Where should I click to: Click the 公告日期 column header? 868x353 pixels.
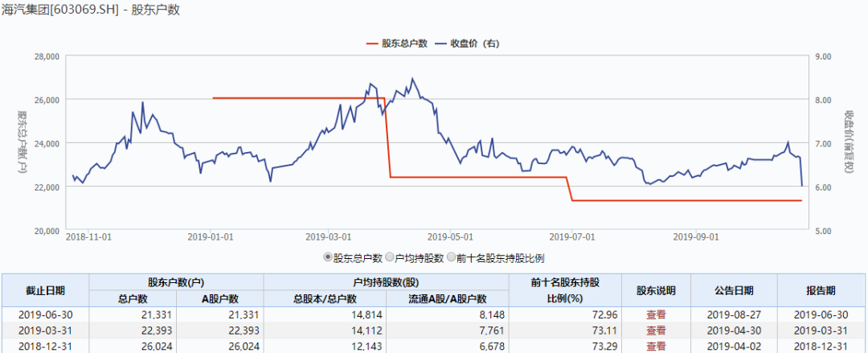click(x=734, y=290)
